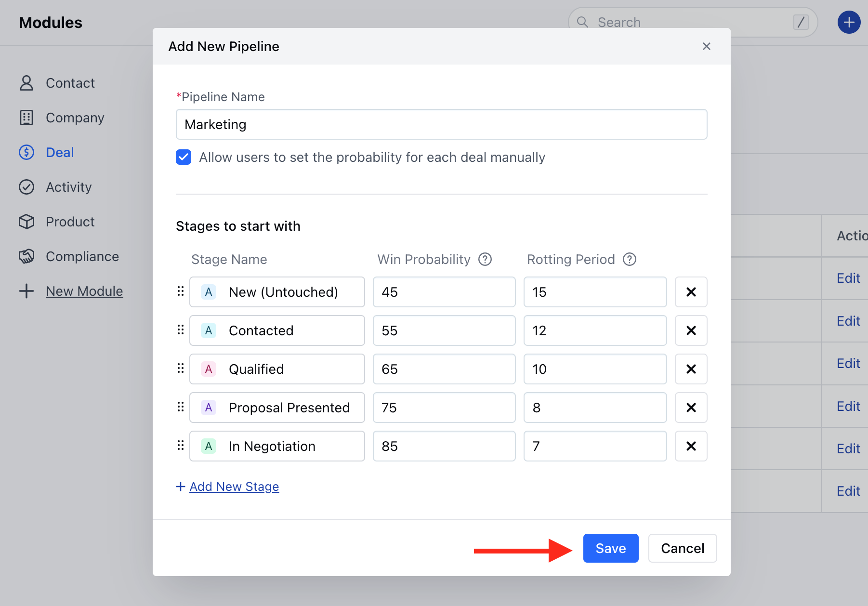Open color picker for Qualified stage
The height and width of the screenshot is (606, 868).
tap(209, 369)
